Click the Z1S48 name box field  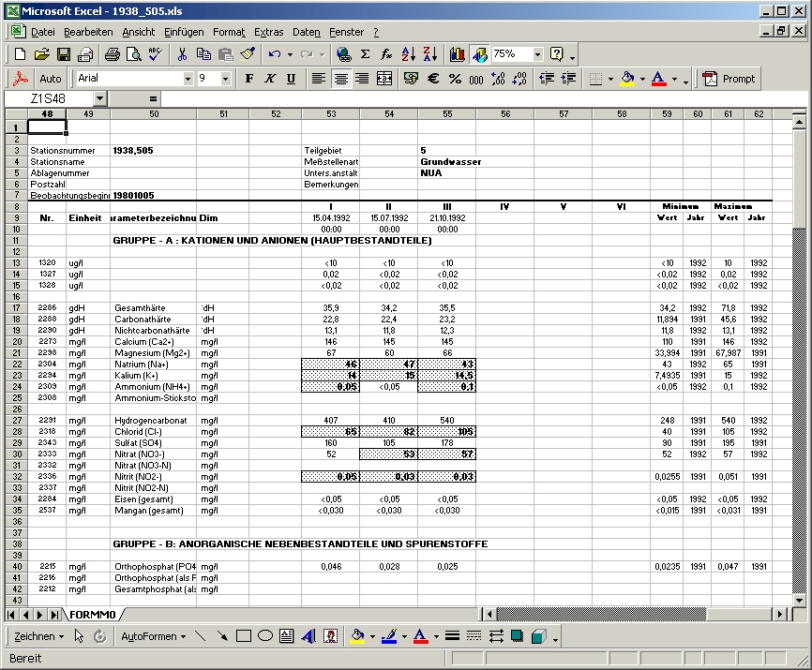pos(48,98)
